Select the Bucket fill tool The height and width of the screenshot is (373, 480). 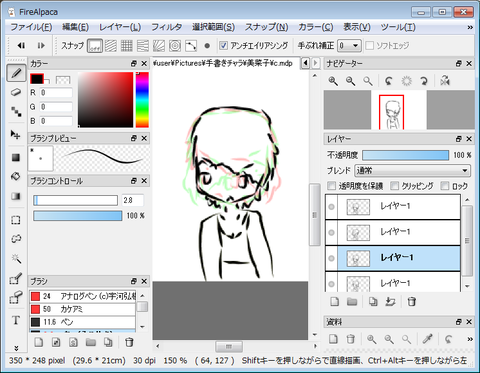click(16, 176)
